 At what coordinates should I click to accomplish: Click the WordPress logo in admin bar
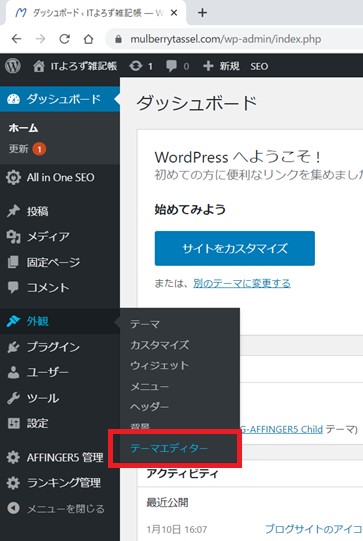click(x=13, y=66)
